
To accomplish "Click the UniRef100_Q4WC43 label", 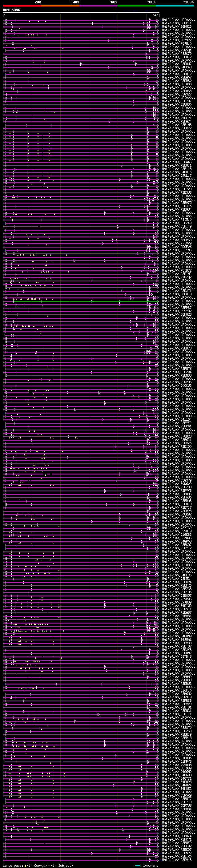I will pos(177,67).
